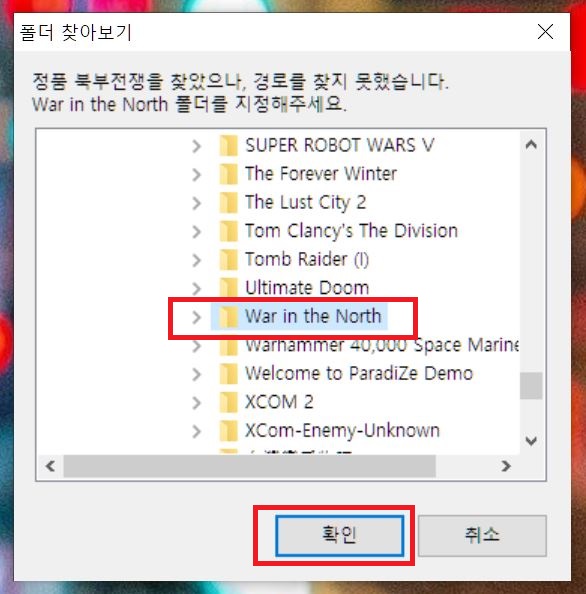Image resolution: width=586 pixels, height=594 pixels.
Task: Select the War in the North folder
Action: pos(313,316)
